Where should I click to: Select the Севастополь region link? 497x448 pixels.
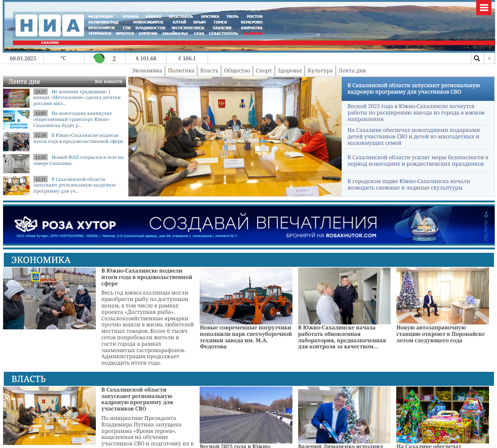tap(223, 34)
